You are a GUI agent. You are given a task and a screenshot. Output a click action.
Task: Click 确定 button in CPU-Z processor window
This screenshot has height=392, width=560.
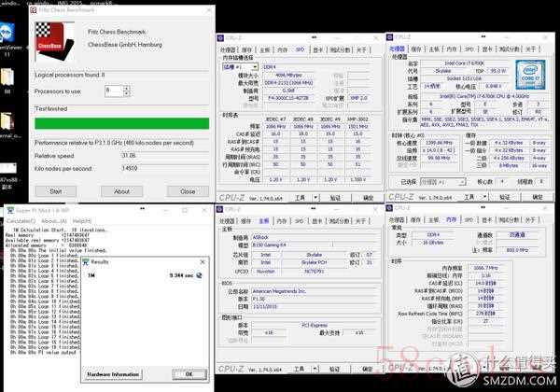(x=538, y=197)
